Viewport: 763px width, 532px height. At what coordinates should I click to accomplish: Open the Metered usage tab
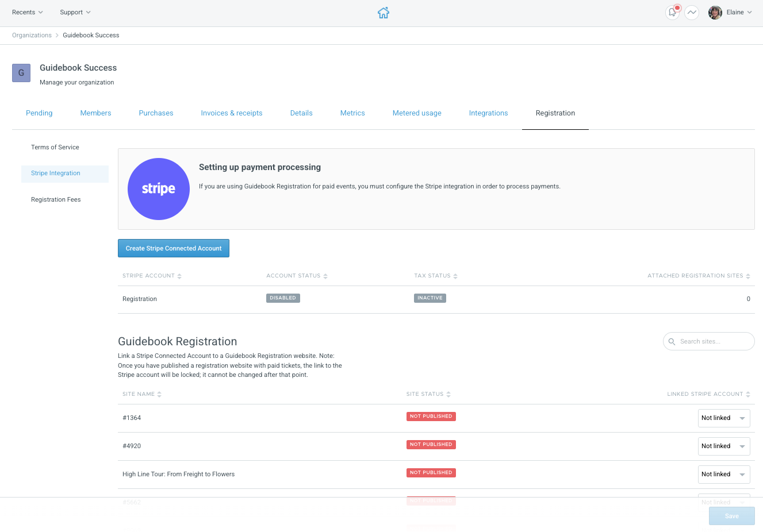click(x=417, y=113)
